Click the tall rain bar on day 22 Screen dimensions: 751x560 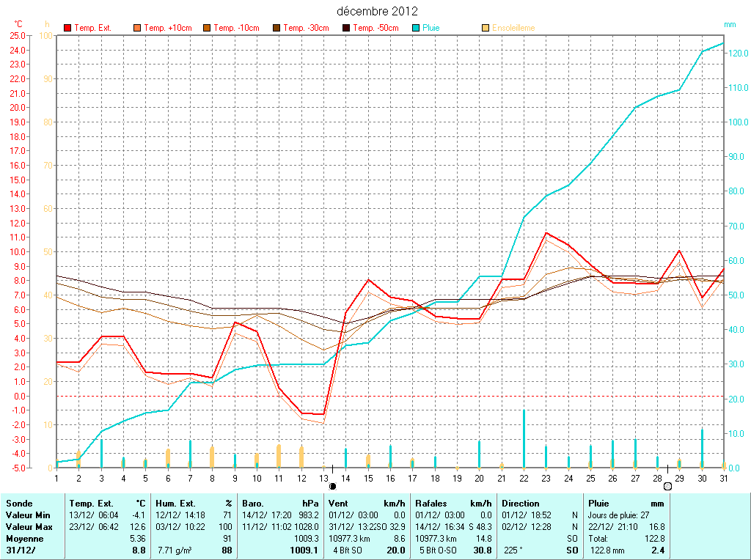[x=524, y=438]
